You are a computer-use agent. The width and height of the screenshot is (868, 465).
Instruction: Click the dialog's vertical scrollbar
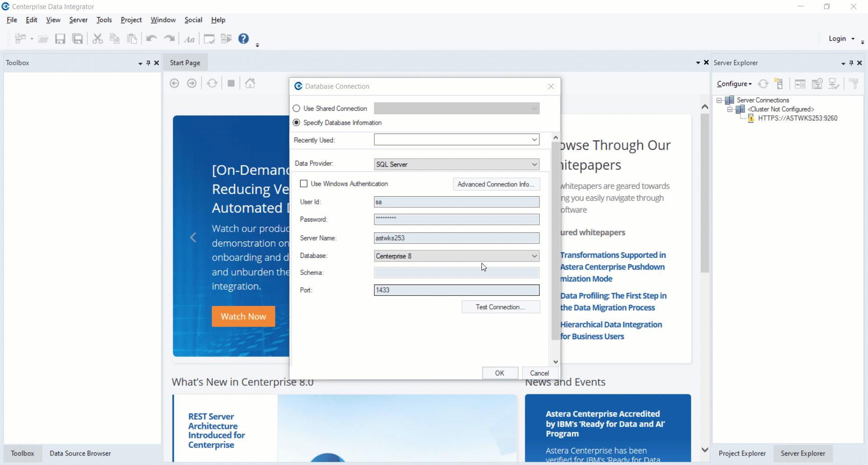pos(555,240)
